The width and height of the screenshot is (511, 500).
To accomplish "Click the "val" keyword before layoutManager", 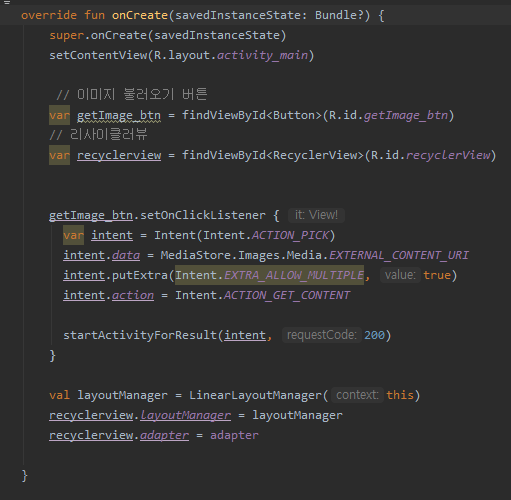I will tap(59, 395).
